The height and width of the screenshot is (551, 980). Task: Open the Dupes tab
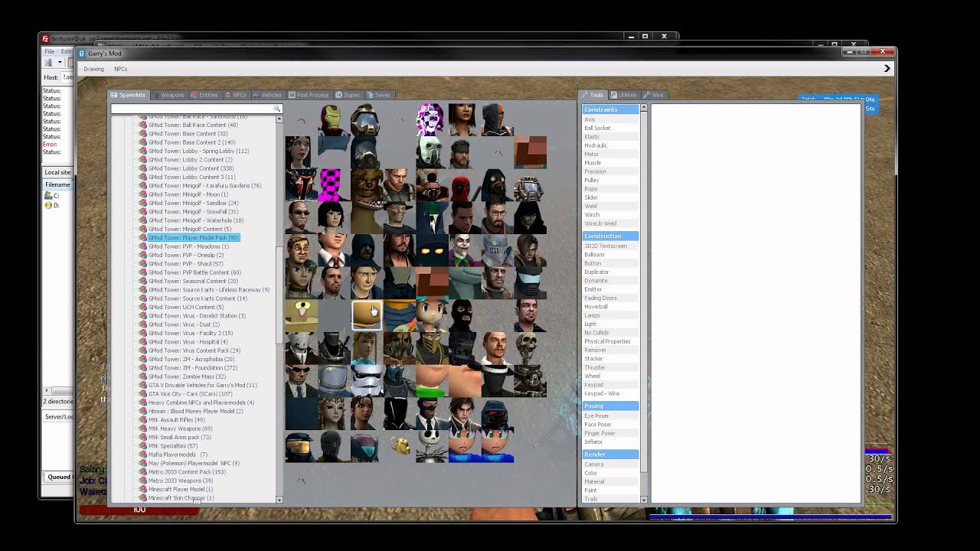point(348,95)
